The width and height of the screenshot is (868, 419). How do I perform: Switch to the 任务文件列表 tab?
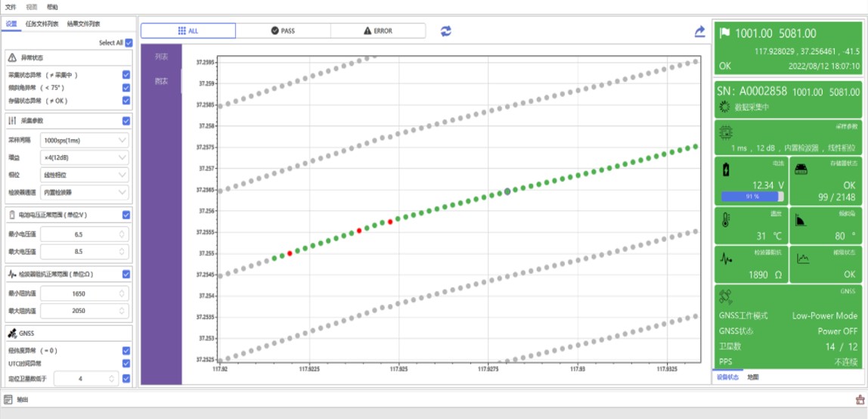[41, 24]
